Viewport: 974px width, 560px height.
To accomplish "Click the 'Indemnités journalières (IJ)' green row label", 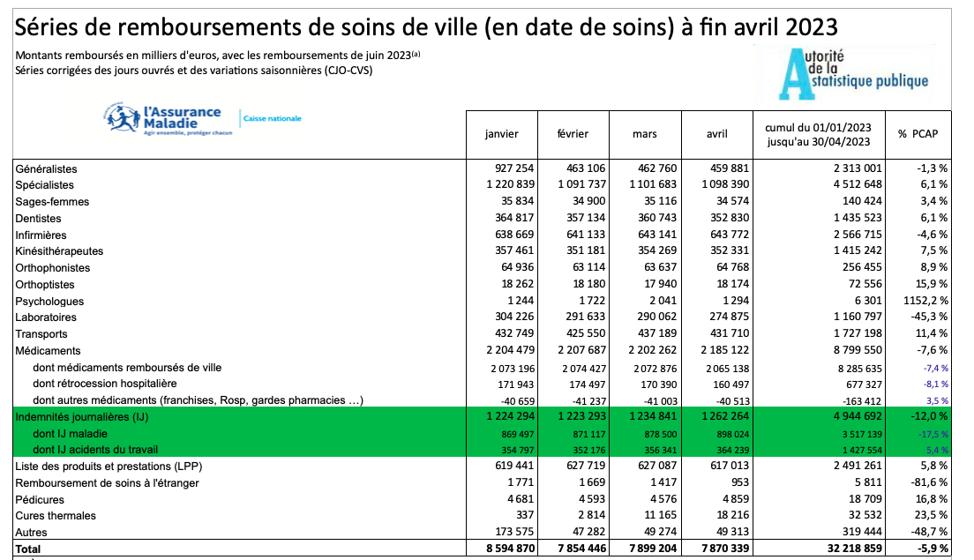I will pyautogui.click(x=81, y=416).
